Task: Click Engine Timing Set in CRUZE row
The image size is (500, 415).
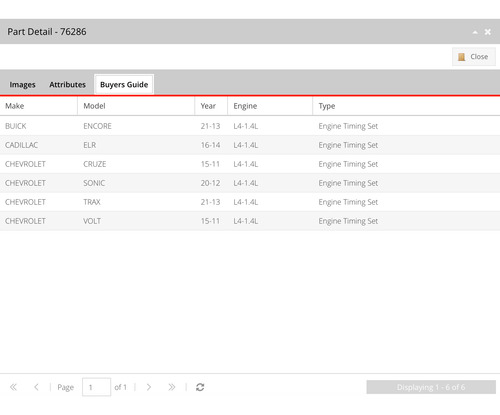Action: pyautogui.click(x=348, y=164)
